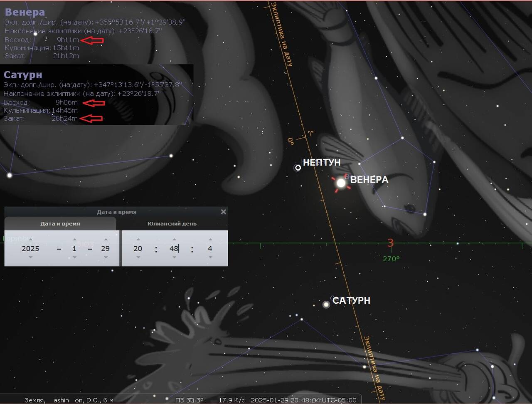The width and height of the screenshot is (532, 404).
Task: Click the red З west cardinal marker
Action: tap(390, 243)
